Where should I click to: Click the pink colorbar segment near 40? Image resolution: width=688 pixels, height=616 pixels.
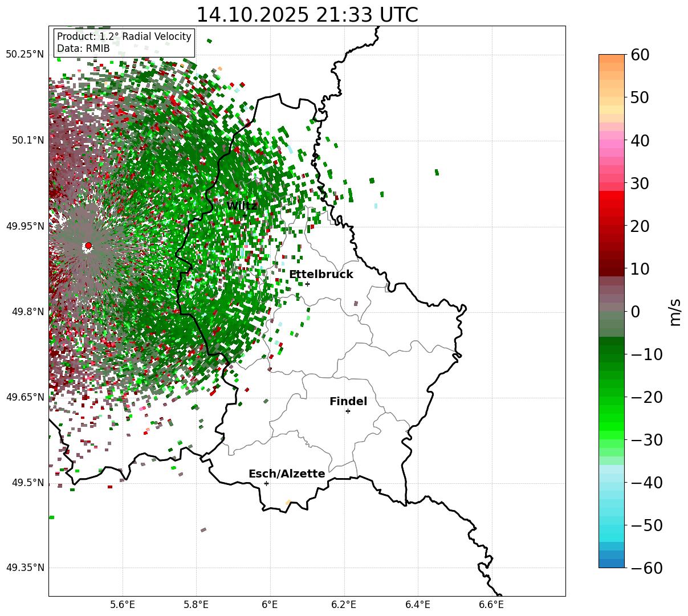point(612,144)
